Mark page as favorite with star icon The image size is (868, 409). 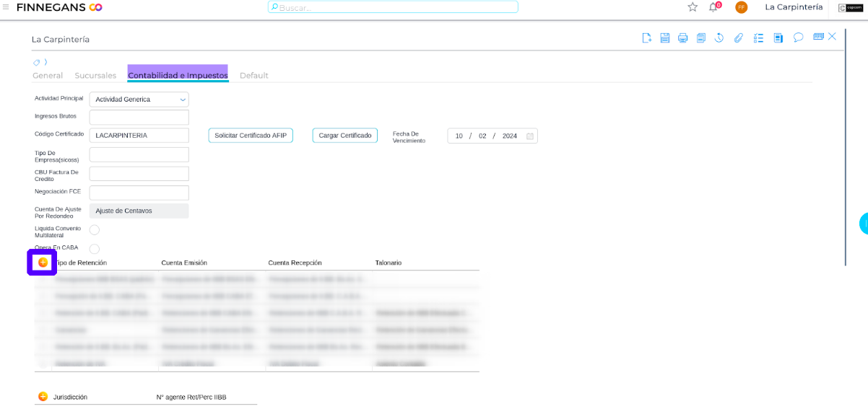coord(693,7)
